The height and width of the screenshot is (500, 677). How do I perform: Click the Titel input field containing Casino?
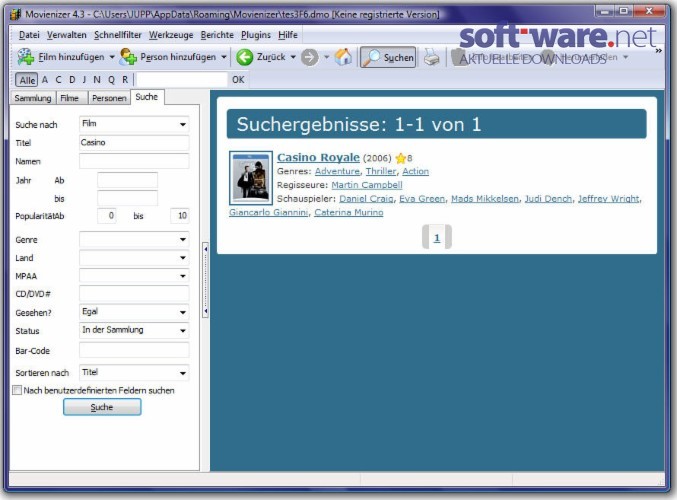tap(134, 142)
